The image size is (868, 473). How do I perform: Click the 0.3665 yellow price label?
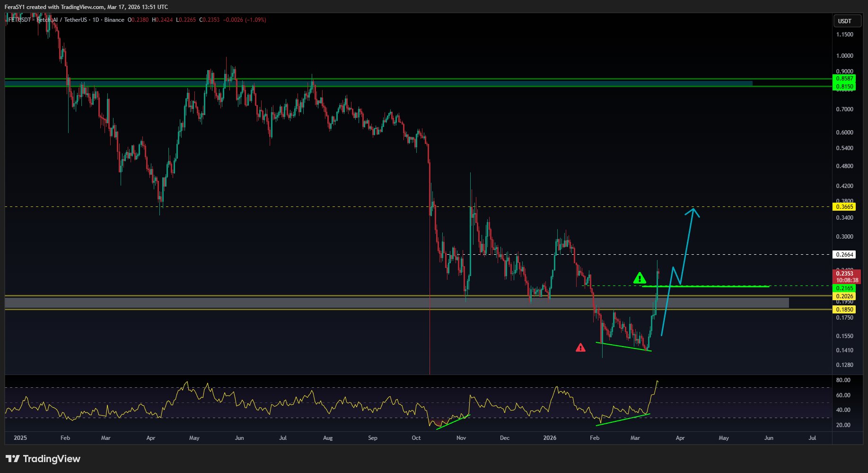pos(844,207)
